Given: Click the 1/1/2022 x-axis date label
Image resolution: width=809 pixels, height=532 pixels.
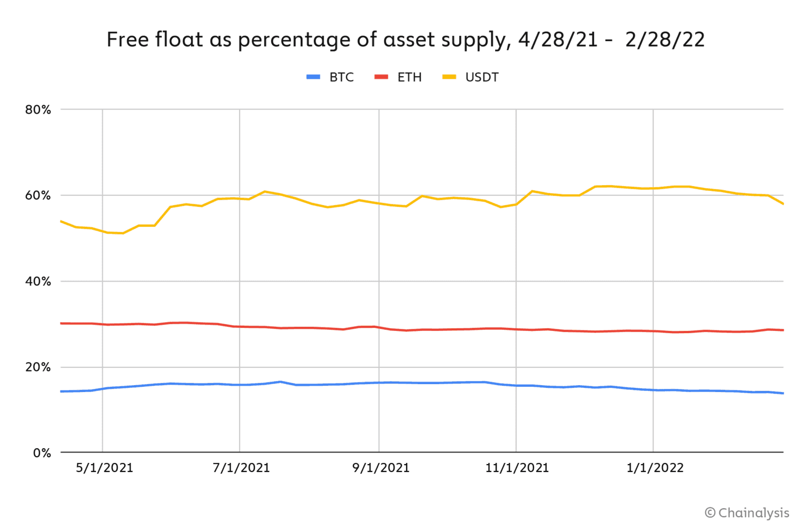Looking at the screenshot, I should (x=655, y=468).
